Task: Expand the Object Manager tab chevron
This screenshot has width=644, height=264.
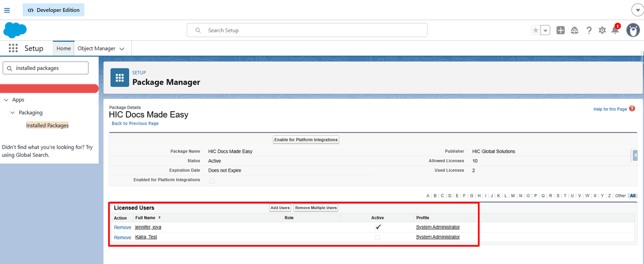Action: pos(122,49)
